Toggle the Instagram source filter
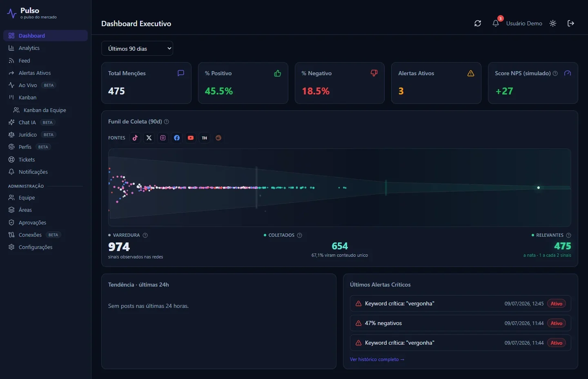The height and width of the screenshot is (379, 588). [163, 138]
